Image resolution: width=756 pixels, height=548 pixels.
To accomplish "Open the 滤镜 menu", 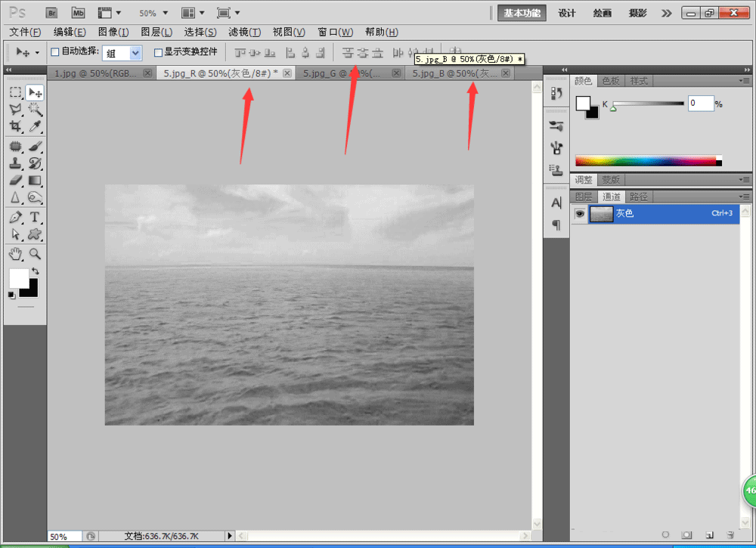I will [244, 32].
